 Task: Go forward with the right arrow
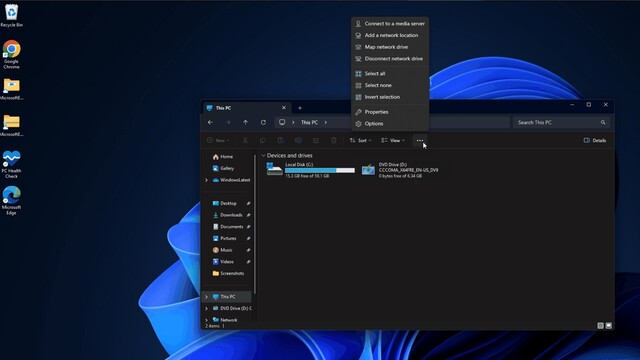[x=228, y=122]
